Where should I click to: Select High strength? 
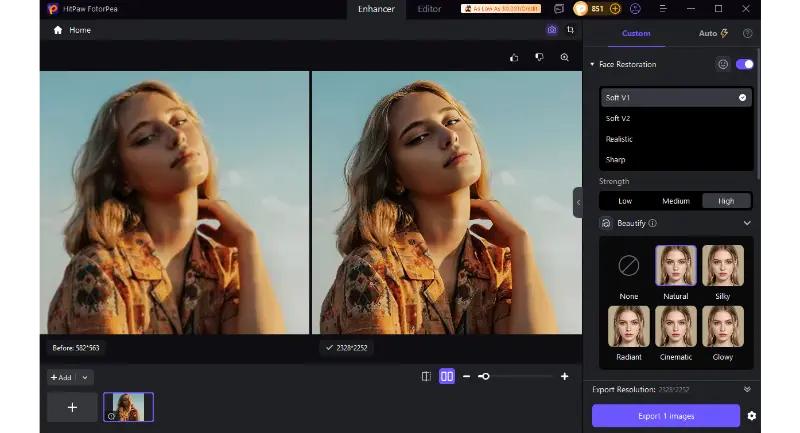726,201
